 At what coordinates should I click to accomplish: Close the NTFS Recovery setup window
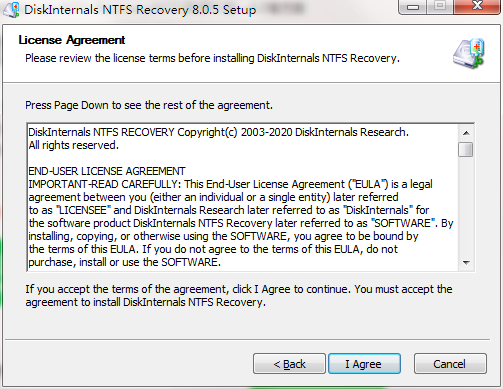pyautogui.click(x=477, y=6)
